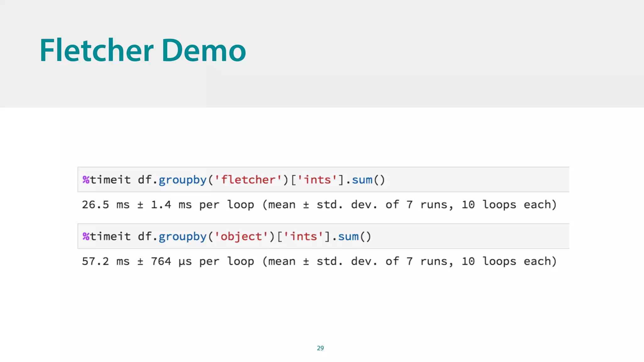This screenshot has width=644, height=362.
Task: Click groupby in the first code cell
Action: [x=182, y=180]
